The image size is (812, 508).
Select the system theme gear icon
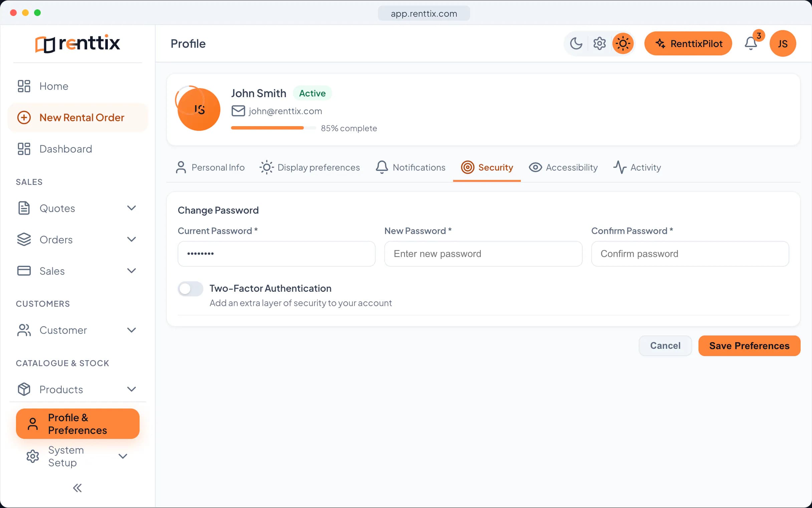tap(599, 44)
